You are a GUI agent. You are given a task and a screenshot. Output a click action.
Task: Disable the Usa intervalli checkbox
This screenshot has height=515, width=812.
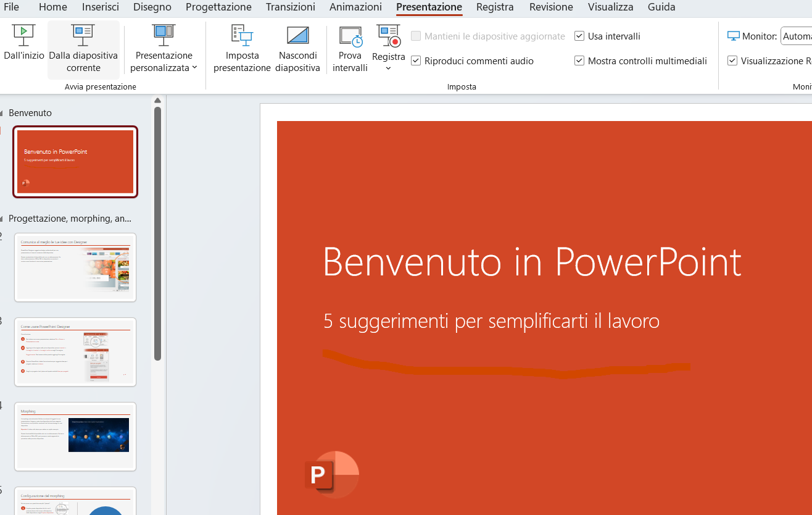point(579,36)
